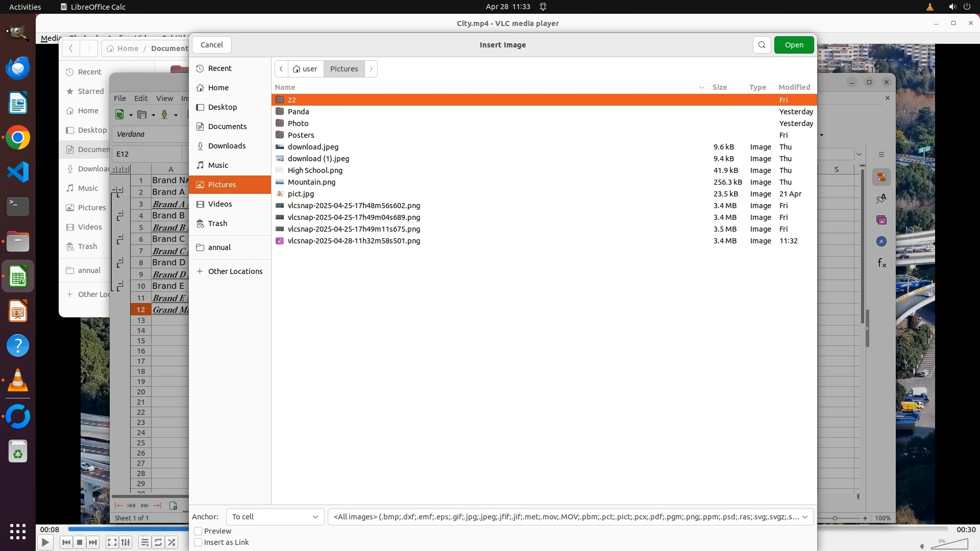Click the search icon in Insert Image dialog
Viewport: 980px width, 551px height.
click(762, 45)
